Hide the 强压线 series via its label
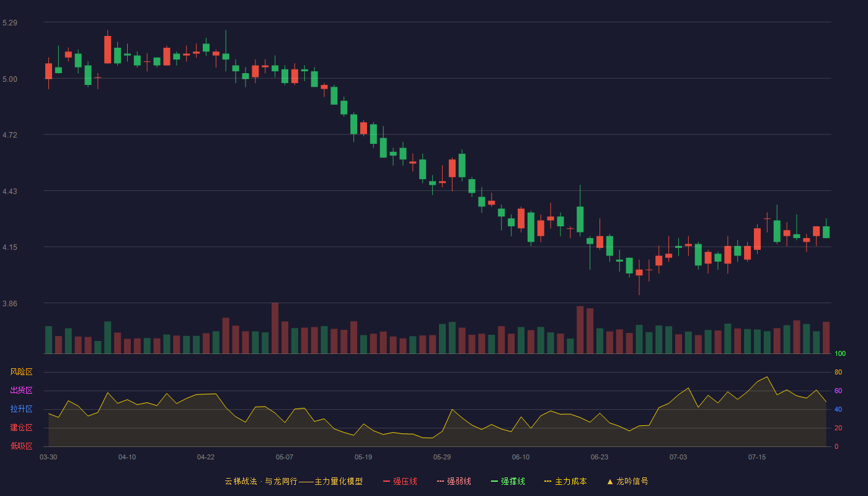This screenshot has width=868, height=496. point(405,481)
